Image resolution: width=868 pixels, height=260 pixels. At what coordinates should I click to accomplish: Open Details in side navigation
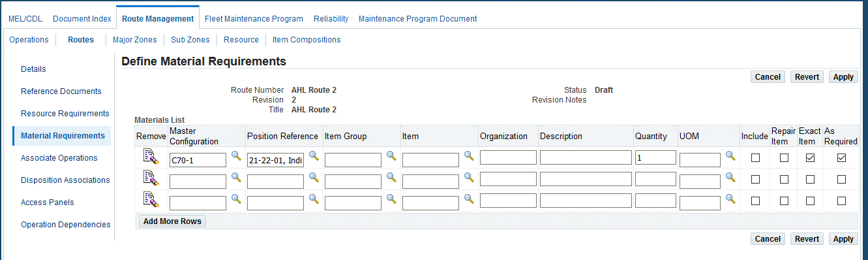coord(33,69)
